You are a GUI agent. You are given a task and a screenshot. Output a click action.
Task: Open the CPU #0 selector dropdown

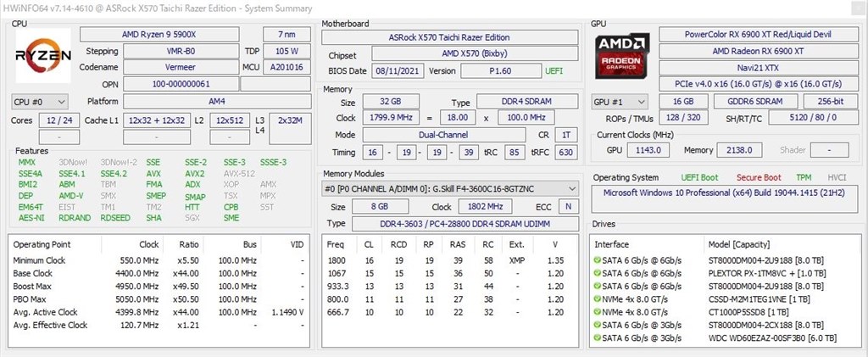pyautogui.click(x=40, y=102)
